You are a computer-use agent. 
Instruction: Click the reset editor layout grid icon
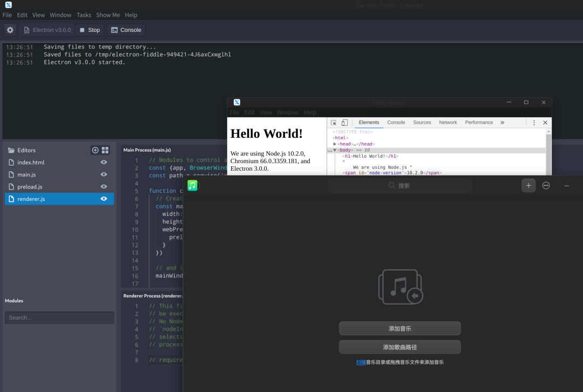click(x=105, y=150)
